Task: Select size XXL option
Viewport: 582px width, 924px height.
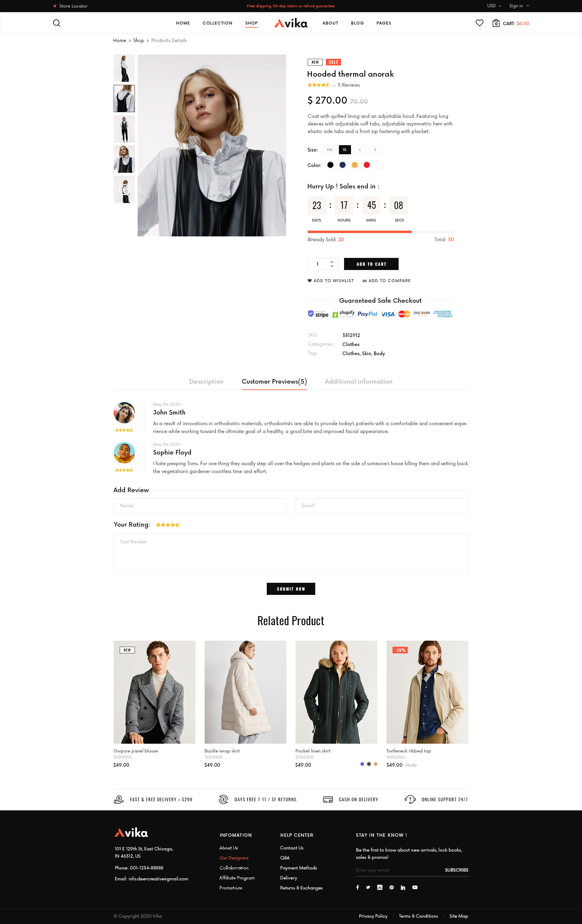Action: click(x=329, y=150)
